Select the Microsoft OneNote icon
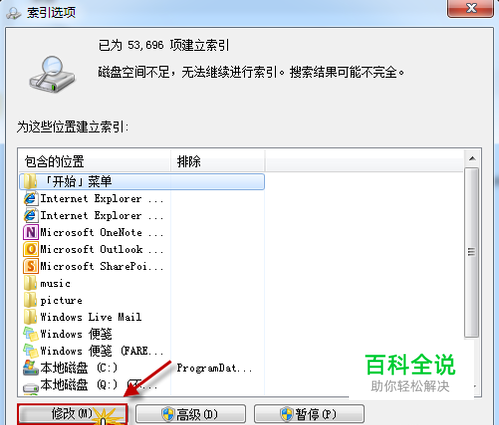This screenshot has height=425, width=499. coord(30,232)
